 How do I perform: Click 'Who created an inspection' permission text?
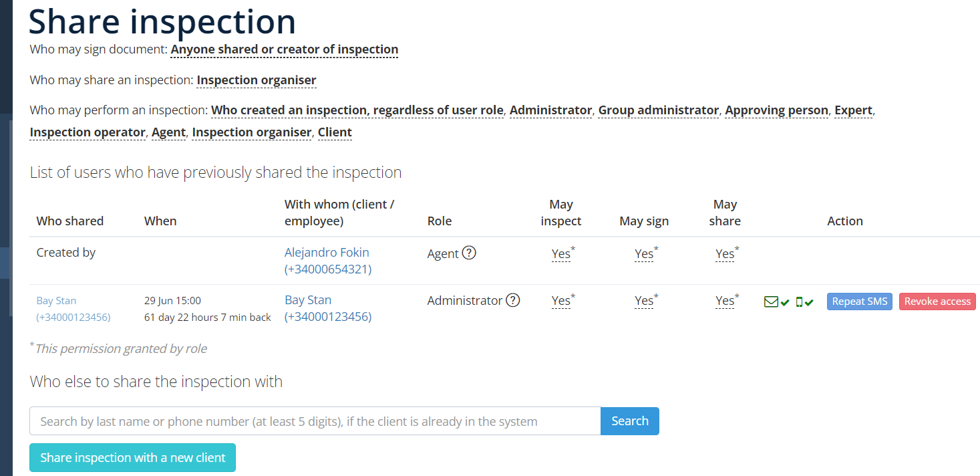[x=357, y=110]
